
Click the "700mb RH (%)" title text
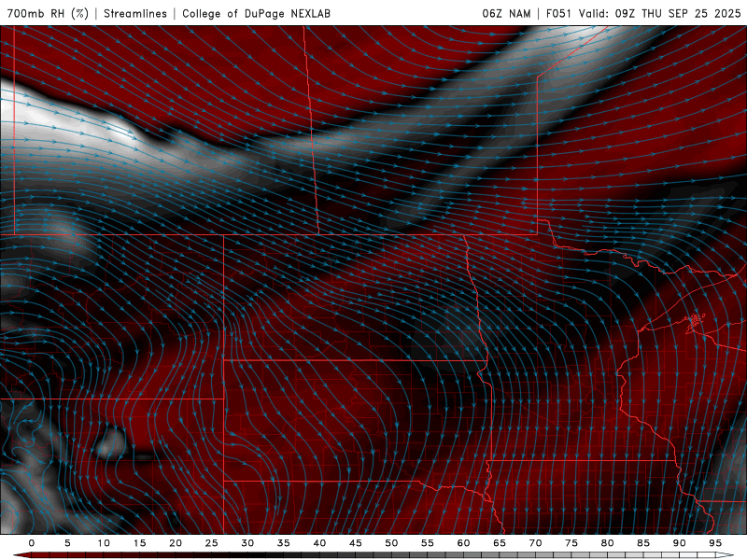tap(48, 13)
